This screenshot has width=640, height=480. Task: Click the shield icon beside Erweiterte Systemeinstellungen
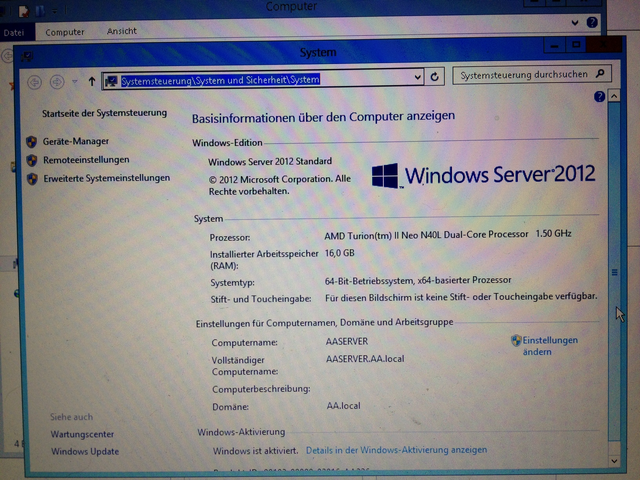pos(32,179)
